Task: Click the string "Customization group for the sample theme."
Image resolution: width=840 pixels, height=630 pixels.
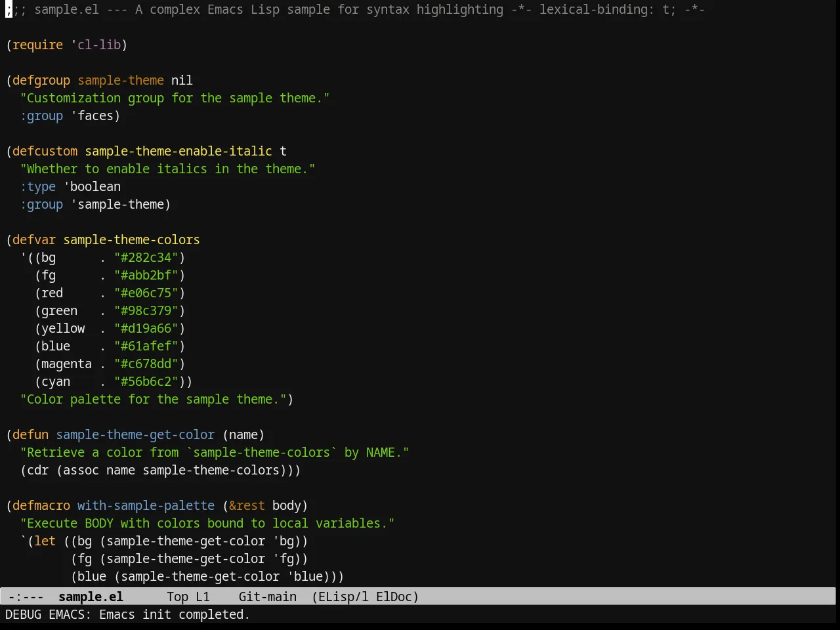Action: pos(175,98)
